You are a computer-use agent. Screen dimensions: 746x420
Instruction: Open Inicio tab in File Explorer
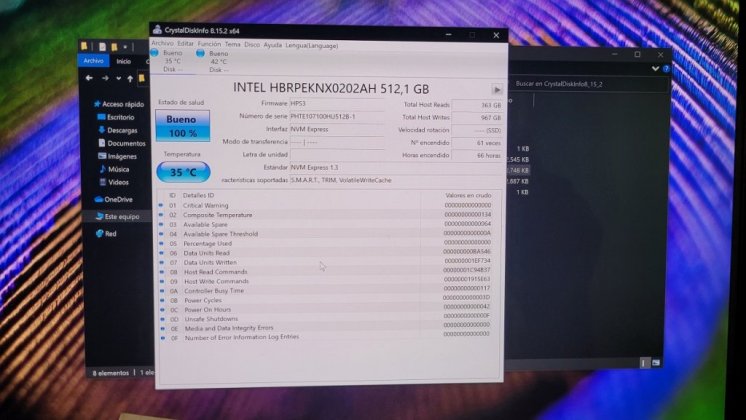tap(124, 61)
